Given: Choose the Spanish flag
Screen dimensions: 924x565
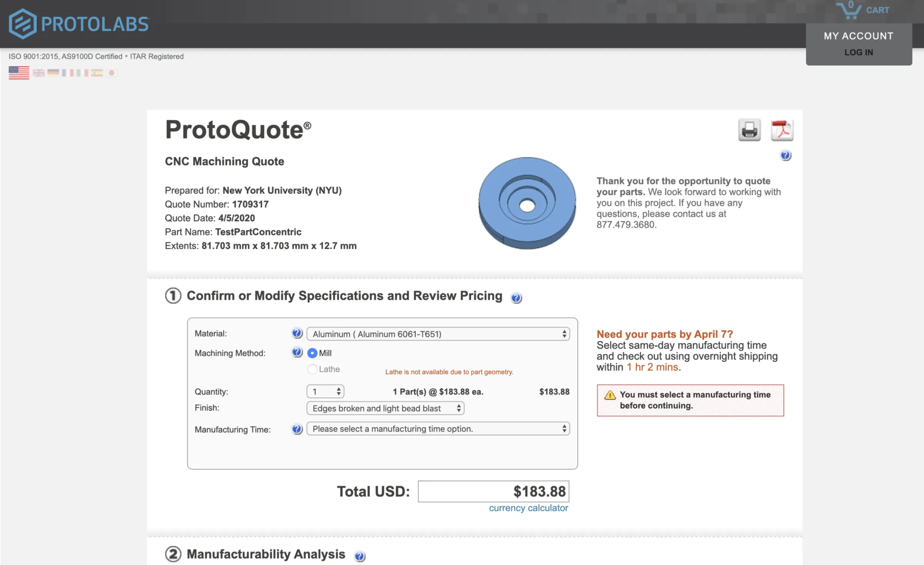Looking at the screenshot, I should click(97, 73).
